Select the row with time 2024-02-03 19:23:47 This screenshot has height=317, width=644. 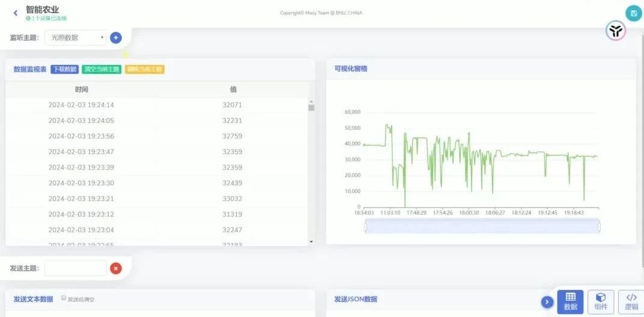tap(157, 152)
